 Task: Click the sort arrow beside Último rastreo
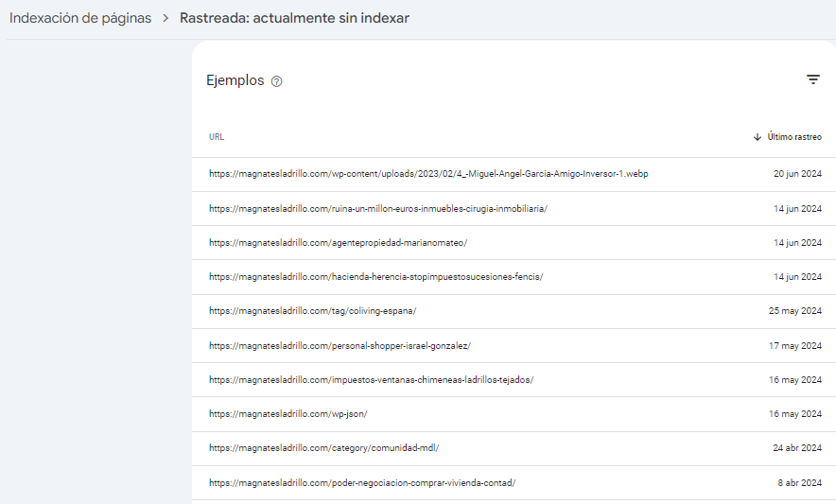[x=758, y=137]
